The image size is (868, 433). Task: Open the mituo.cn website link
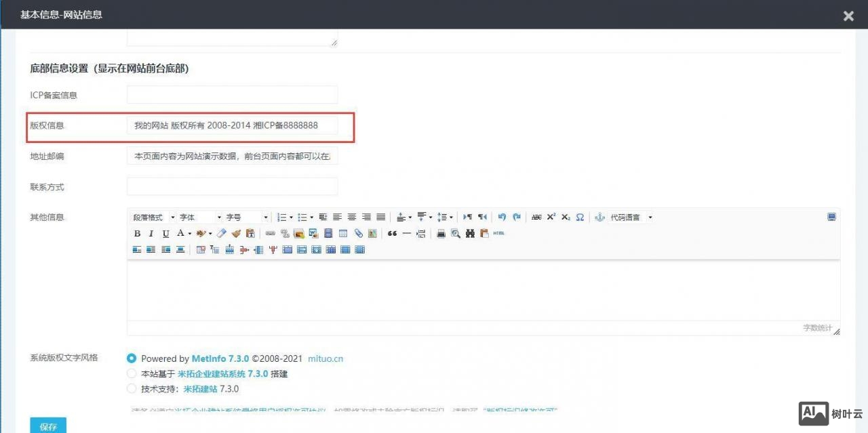(325, 358)
